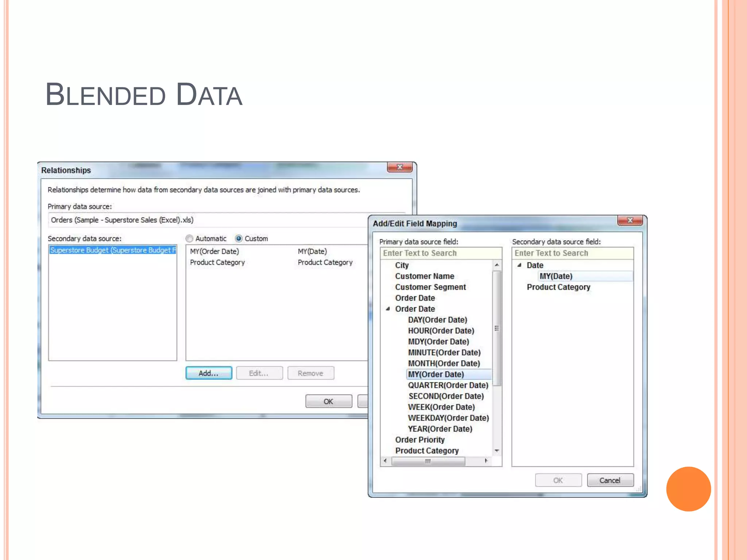Viewport: 747px width, 560px height.
Task: Select the unexpanded Order Date field
Action: point(415,298)
